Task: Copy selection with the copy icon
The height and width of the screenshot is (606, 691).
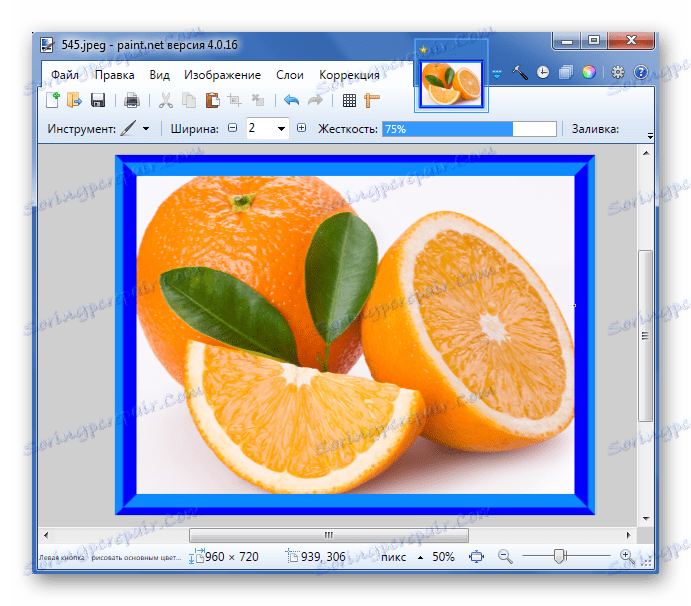Action: point(189,100)
